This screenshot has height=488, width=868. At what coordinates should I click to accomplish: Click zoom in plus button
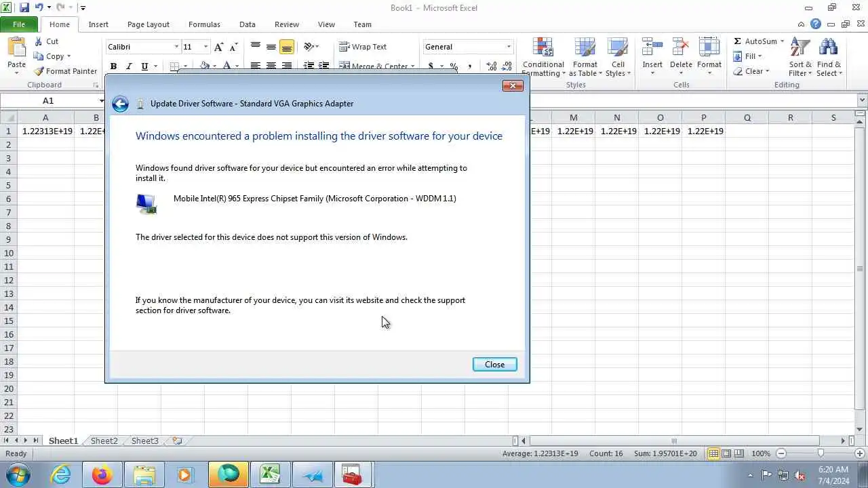pos(861,453)
